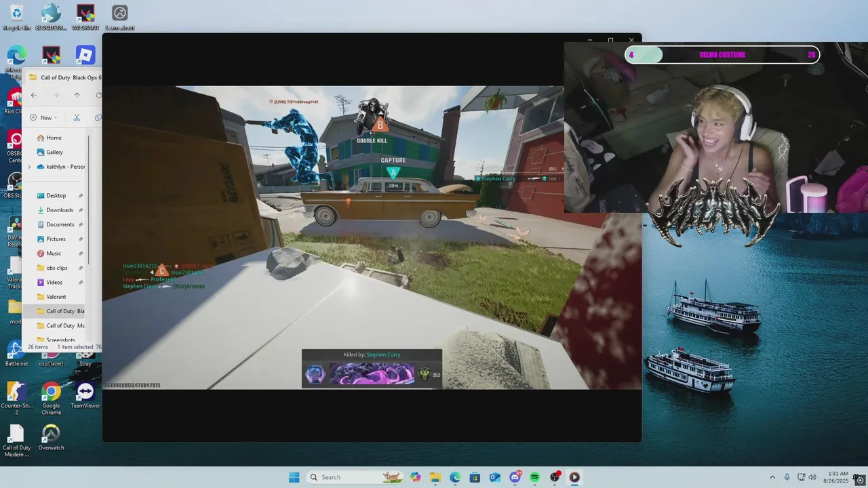Image resolution: width=868 pixels, height=488 pixels.
Task: Launch the BLOODSTRIKE desktop shortcut
Action: (51, 16)
